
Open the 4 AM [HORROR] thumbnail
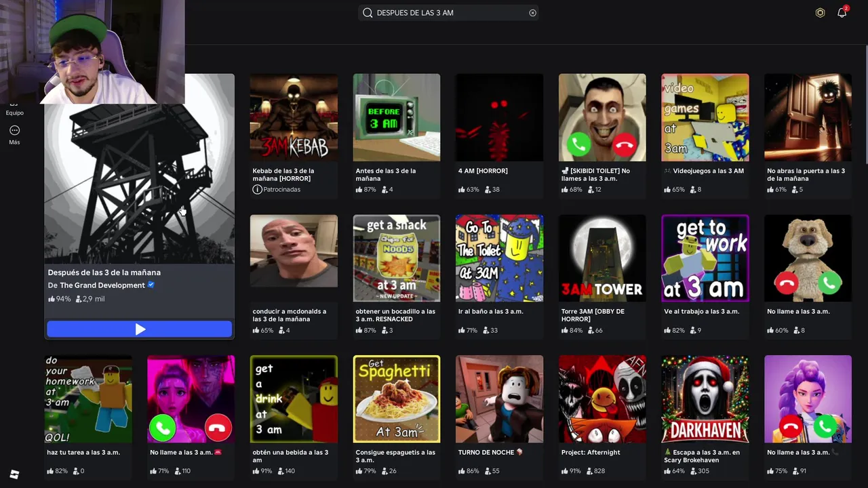coord(500,117)
